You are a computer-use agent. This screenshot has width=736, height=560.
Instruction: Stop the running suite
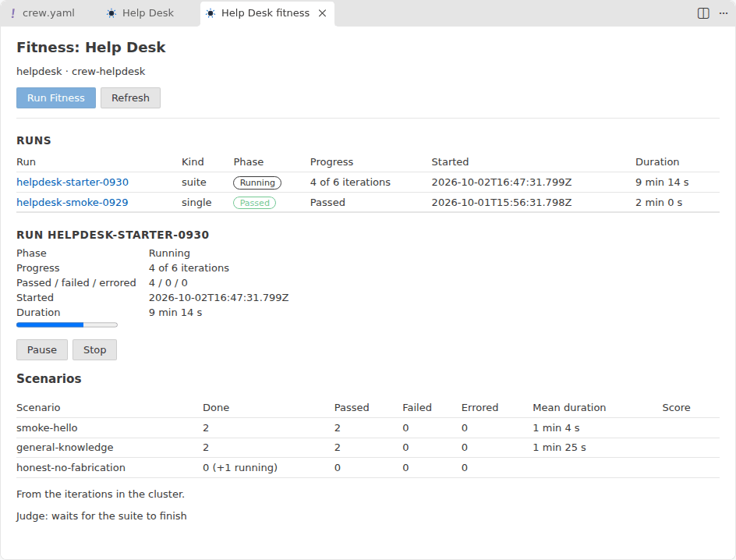coord(94,349)
